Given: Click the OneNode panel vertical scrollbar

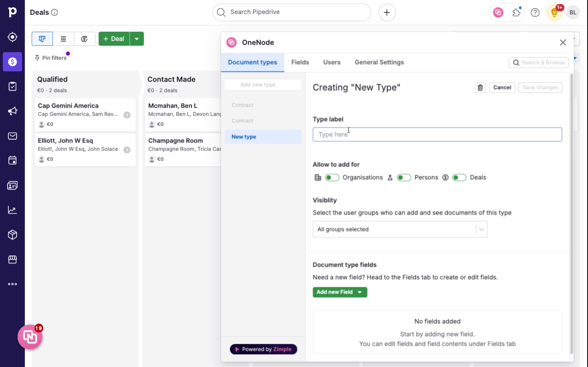Looking at the screenshot, I should tap(571, 213).
